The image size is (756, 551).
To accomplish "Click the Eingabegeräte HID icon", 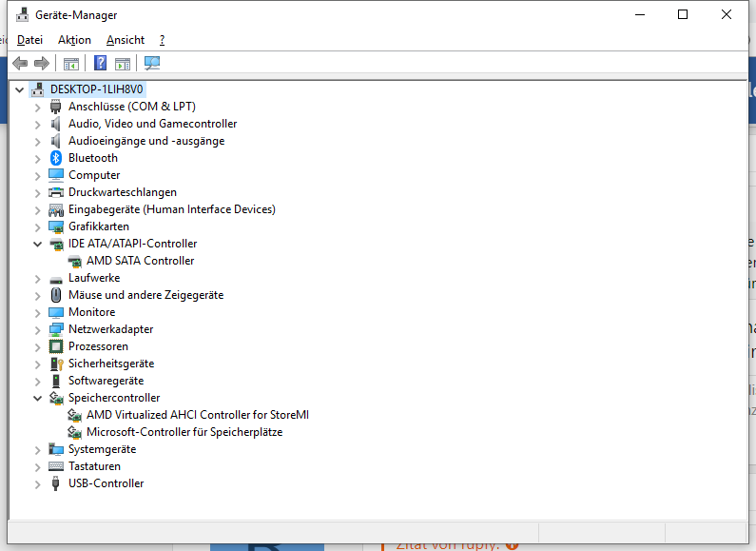I will point(56,209).
